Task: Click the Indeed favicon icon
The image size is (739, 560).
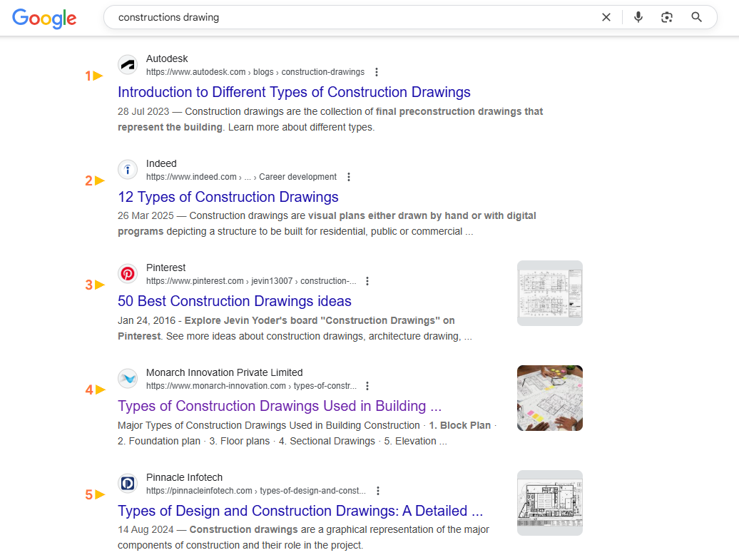Action: coord(128,170)
